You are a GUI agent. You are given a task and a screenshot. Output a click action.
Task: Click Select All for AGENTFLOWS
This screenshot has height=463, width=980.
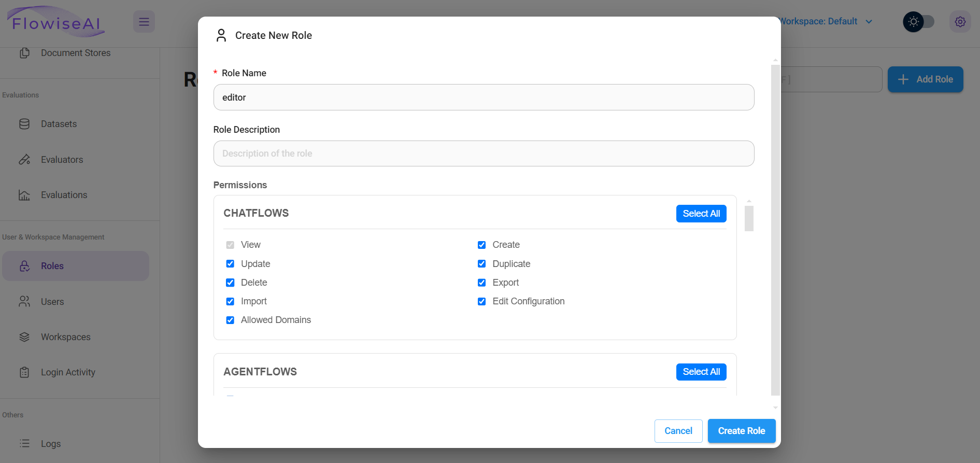click(x=701, y=372)
